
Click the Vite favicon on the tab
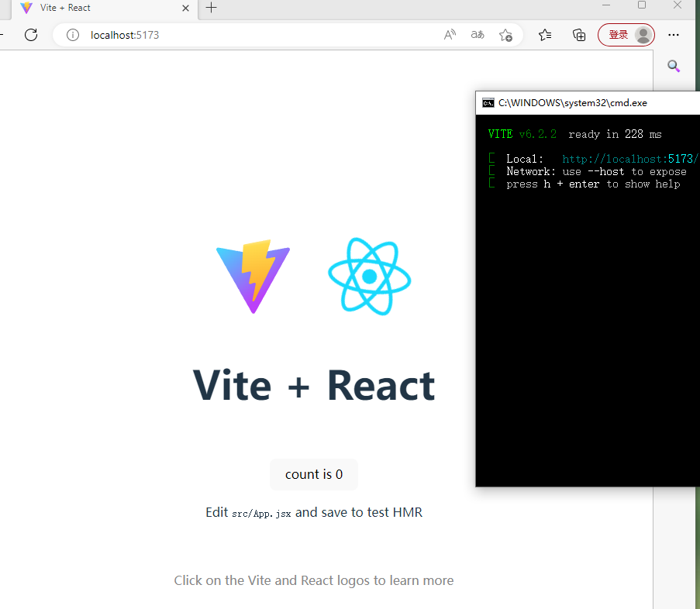click(26, 8)
